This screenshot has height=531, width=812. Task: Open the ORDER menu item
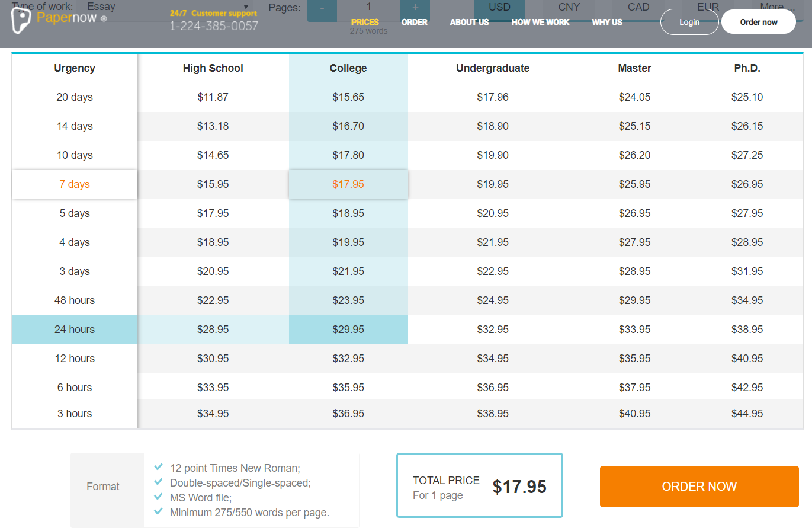(x=415, y=22)
